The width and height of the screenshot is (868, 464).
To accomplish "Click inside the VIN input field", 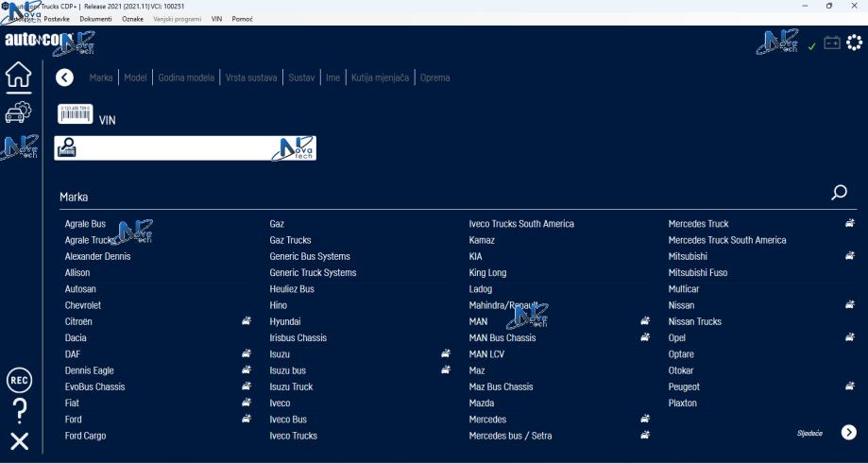I will [185, 147].
